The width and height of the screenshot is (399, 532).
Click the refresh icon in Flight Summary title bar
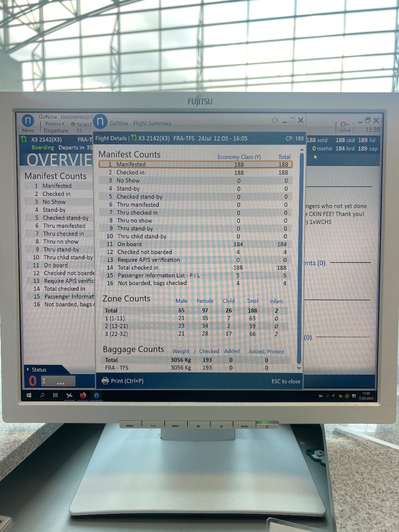275,120
